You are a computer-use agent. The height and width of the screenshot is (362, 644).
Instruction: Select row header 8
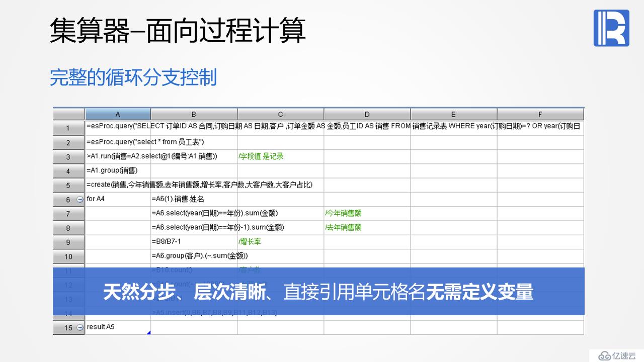[x=68, y=228]
